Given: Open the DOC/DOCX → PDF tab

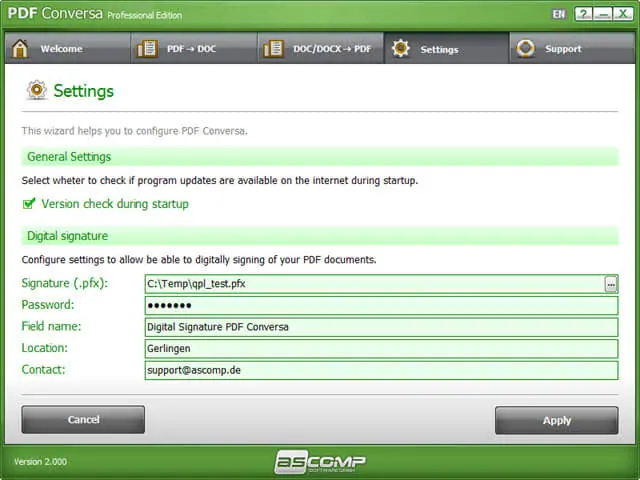Looking at the screenshot, I should pos(321,49).
